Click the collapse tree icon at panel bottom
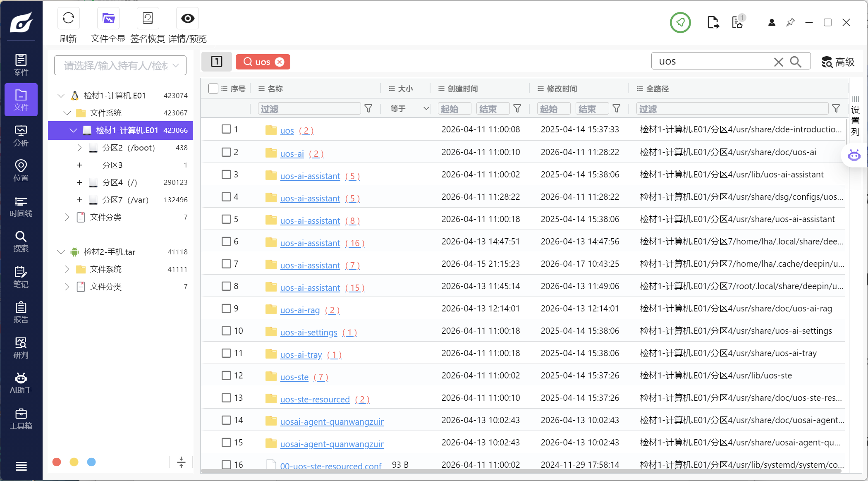 181,462
